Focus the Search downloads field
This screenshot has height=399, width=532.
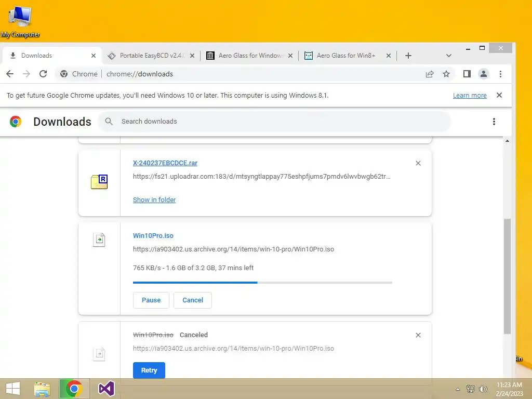coord(274,122)
